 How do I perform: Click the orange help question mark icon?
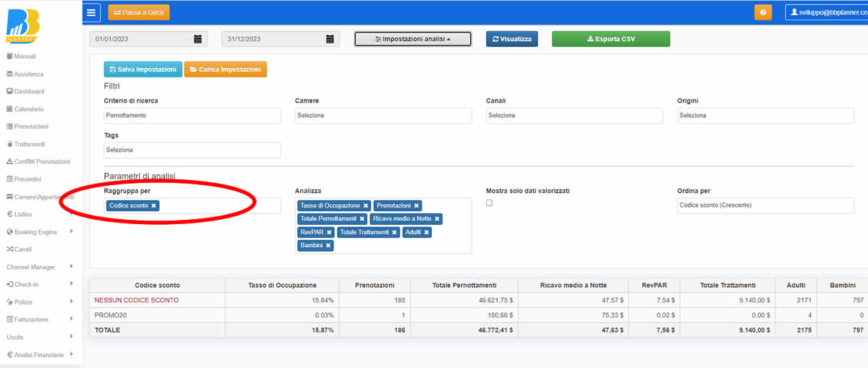click(x=762, y=13)
